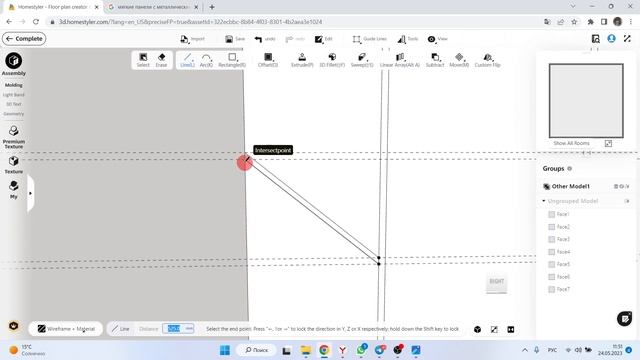Reload the browser page
This screenshot has width=640, height=360.
[x=36, y=22]
